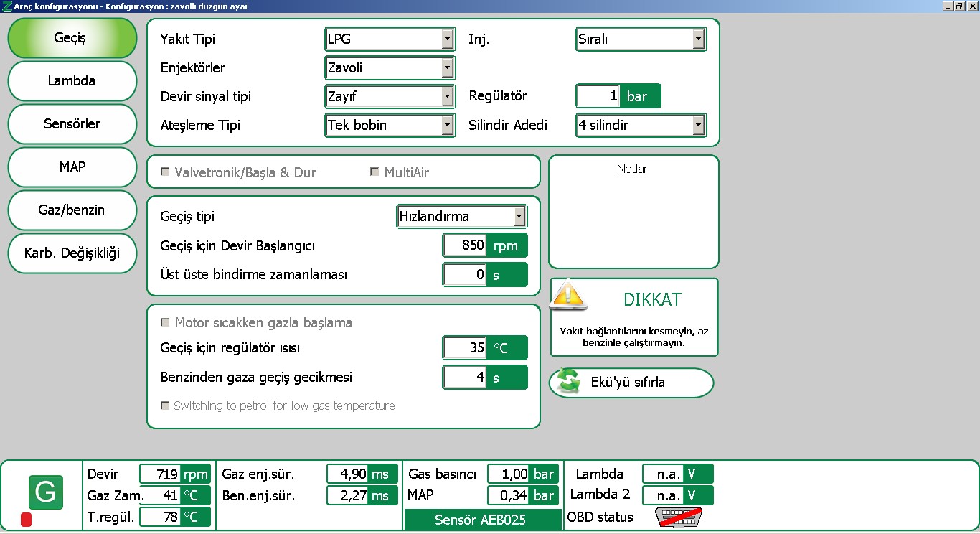The height and width of the screenshot is (534, 980).
Task: Toggle Switching to petrol for low gas temperature
Action: click(165, 406)
